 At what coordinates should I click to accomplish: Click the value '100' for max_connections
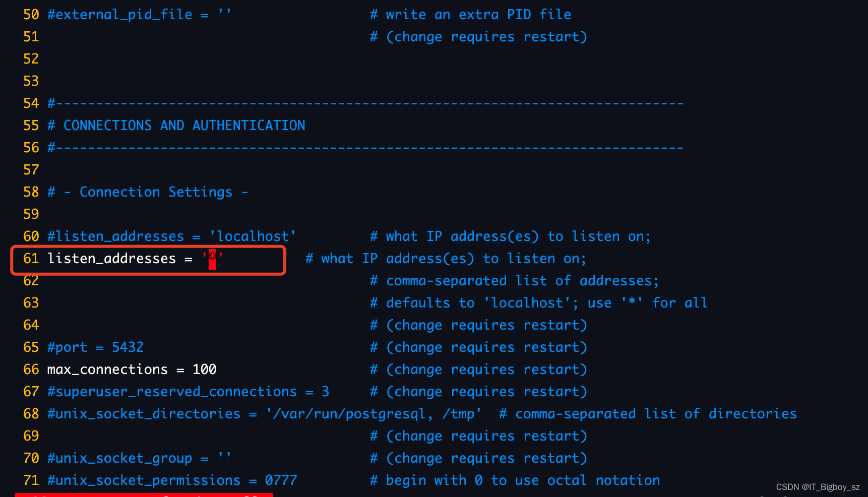[x=205, y=369]
